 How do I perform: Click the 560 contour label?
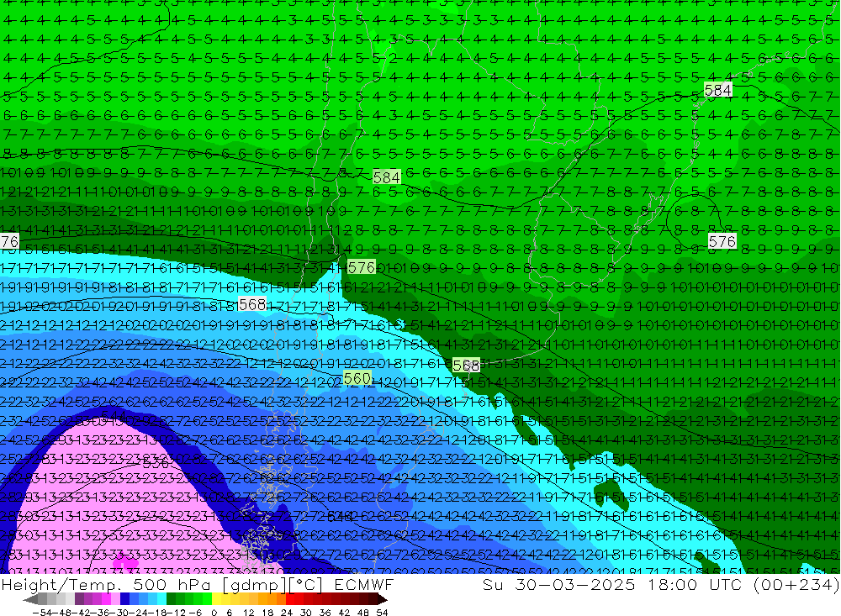click(x=357, y=378)
